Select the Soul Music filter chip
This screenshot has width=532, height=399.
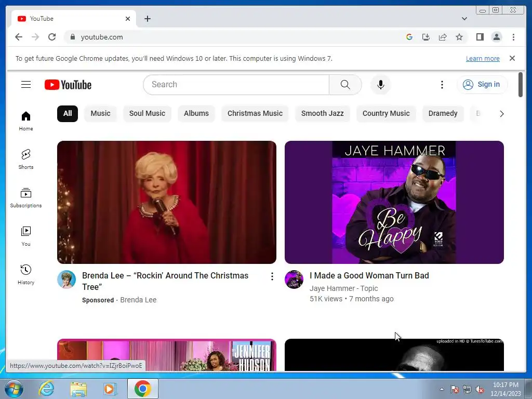coord(147,113)
